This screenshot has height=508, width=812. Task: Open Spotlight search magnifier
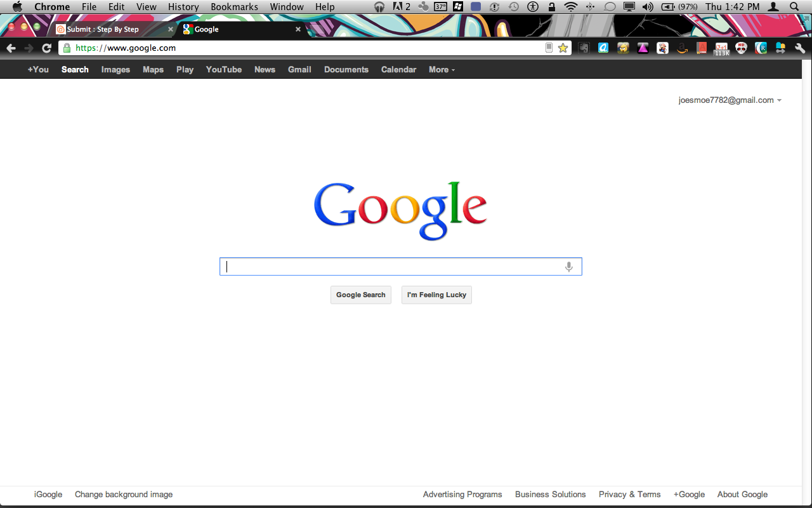794,7
